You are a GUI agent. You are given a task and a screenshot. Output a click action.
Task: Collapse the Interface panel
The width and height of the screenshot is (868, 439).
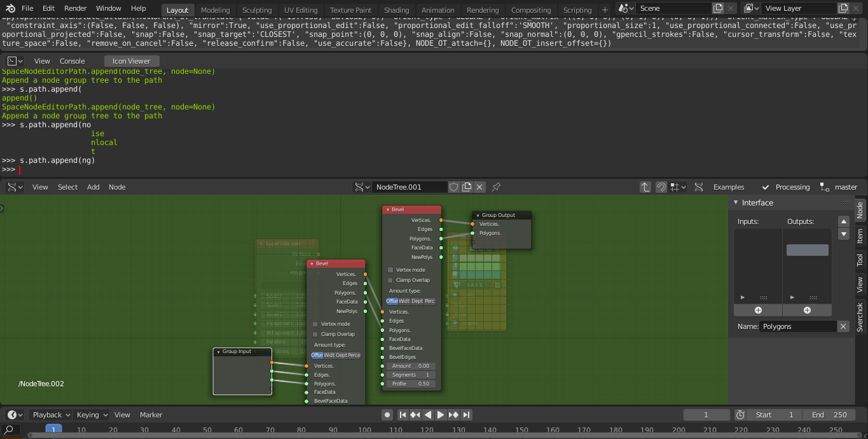point(736,203)
